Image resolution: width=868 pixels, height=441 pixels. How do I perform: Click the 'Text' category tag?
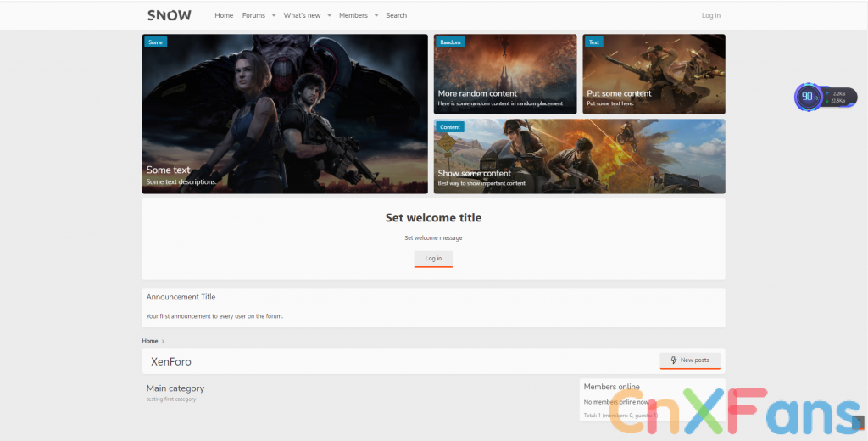pyautogui.click(x=594, y=42)
